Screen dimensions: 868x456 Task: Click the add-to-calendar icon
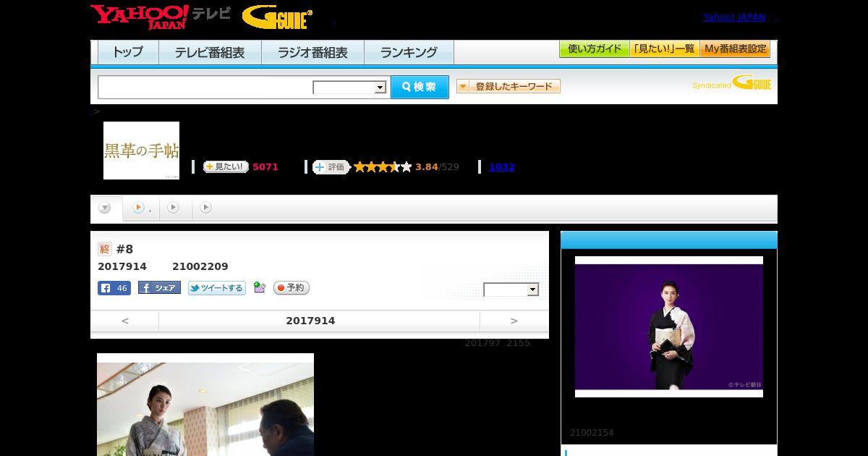point(260,287)
